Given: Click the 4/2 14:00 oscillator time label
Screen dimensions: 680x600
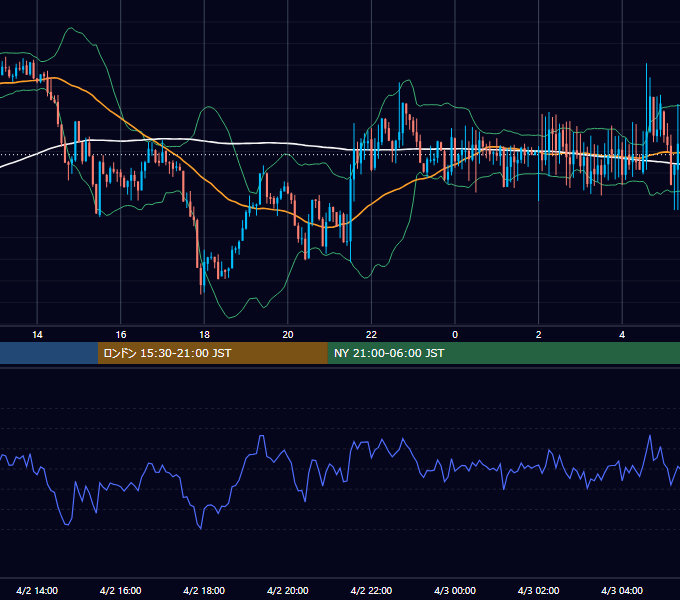Looking at the screenshot, I should 37,590.
